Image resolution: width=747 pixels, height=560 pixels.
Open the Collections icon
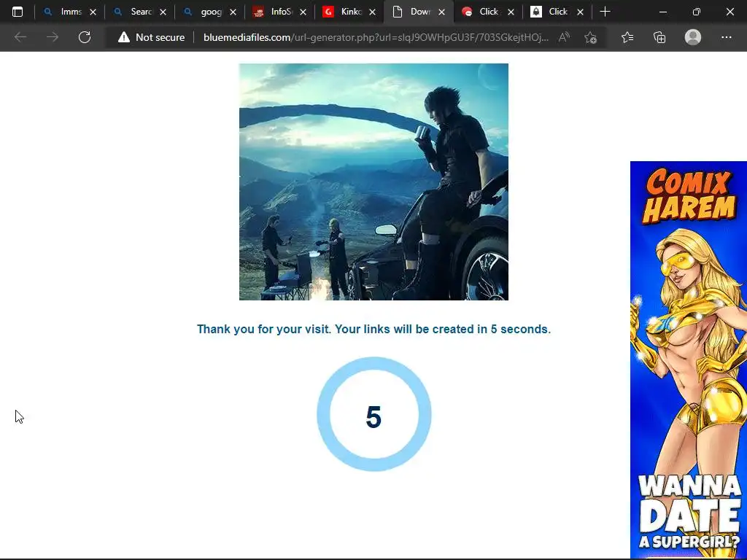(x=659, y=37)
